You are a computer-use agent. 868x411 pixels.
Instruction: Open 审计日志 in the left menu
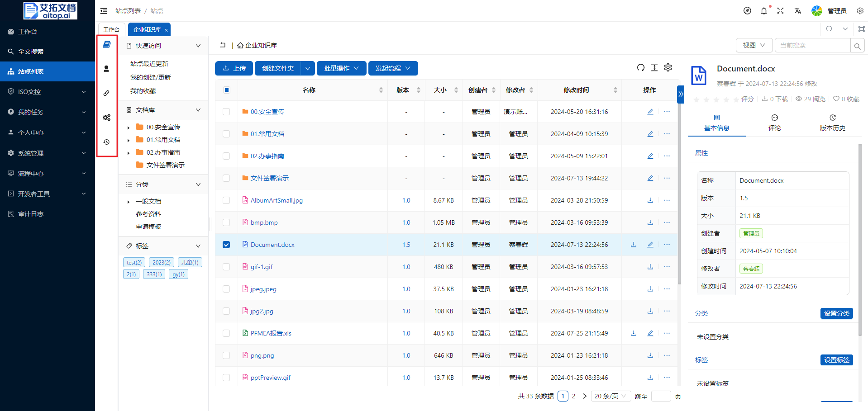pos(31,214)
